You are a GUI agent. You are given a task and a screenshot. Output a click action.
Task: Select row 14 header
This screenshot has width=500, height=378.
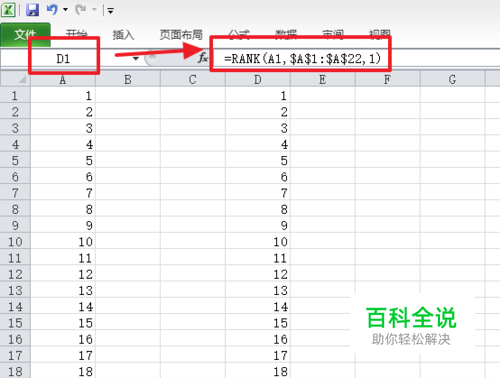15,306
